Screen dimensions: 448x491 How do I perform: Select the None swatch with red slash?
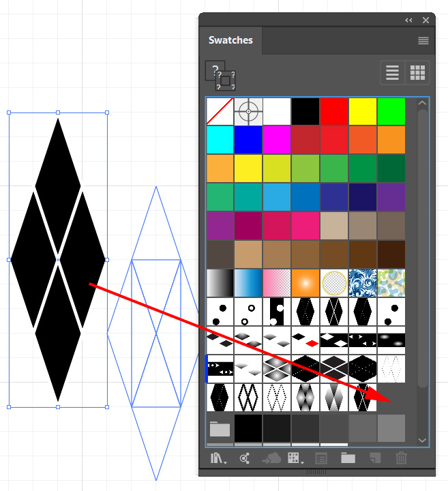220,111
